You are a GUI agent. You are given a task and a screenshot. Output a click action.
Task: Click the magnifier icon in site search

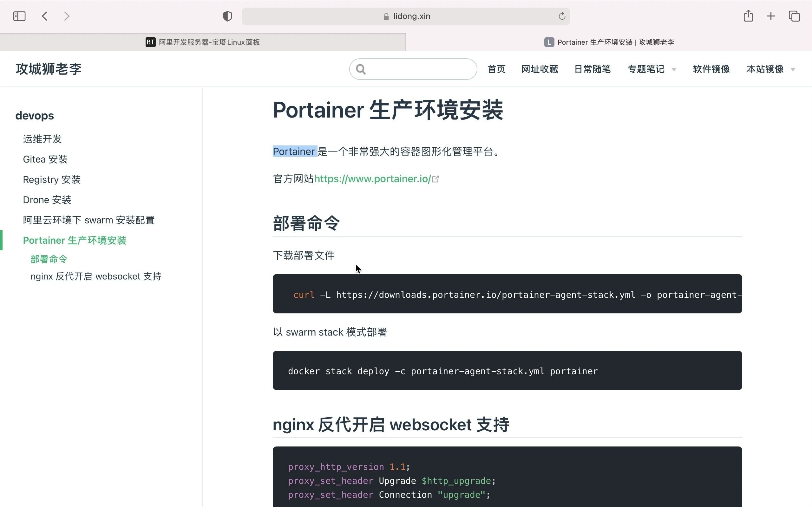click(361, 69)
